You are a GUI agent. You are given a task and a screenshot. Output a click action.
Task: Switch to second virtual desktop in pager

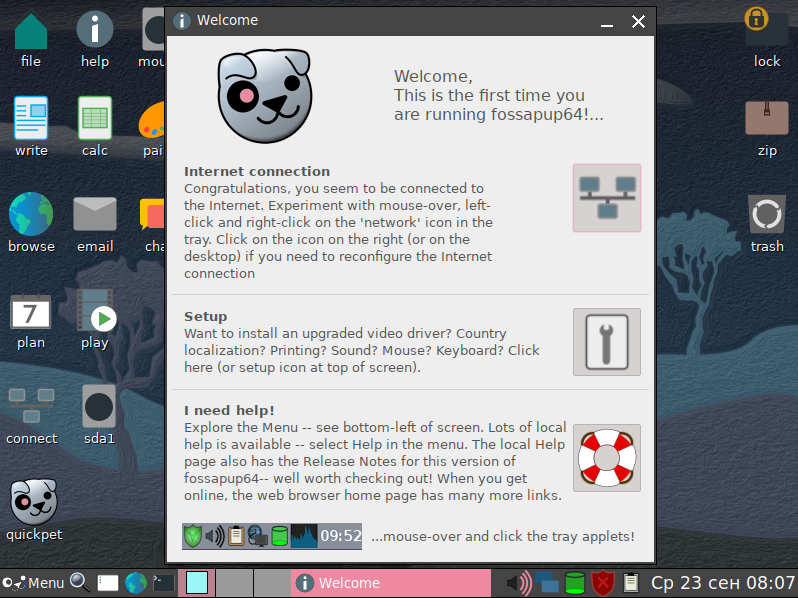tap(234, 583)
